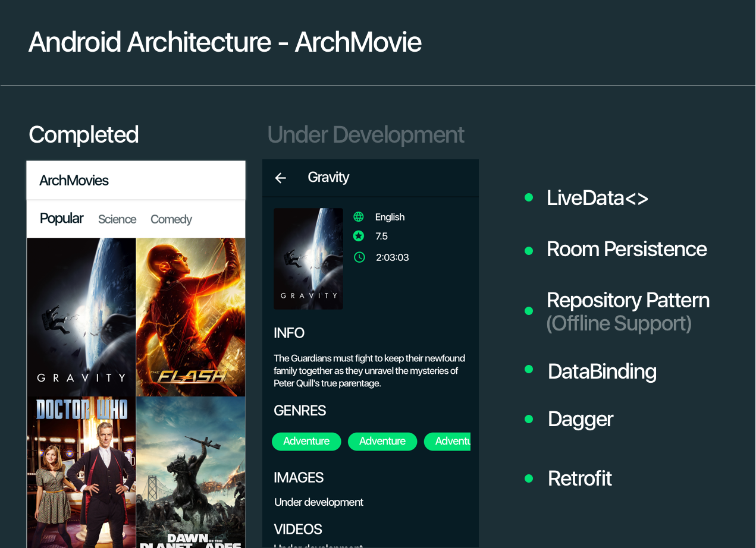Click the Gravity title in the detail header
Viewport: 756px width, 548px height.
[328, 178]
